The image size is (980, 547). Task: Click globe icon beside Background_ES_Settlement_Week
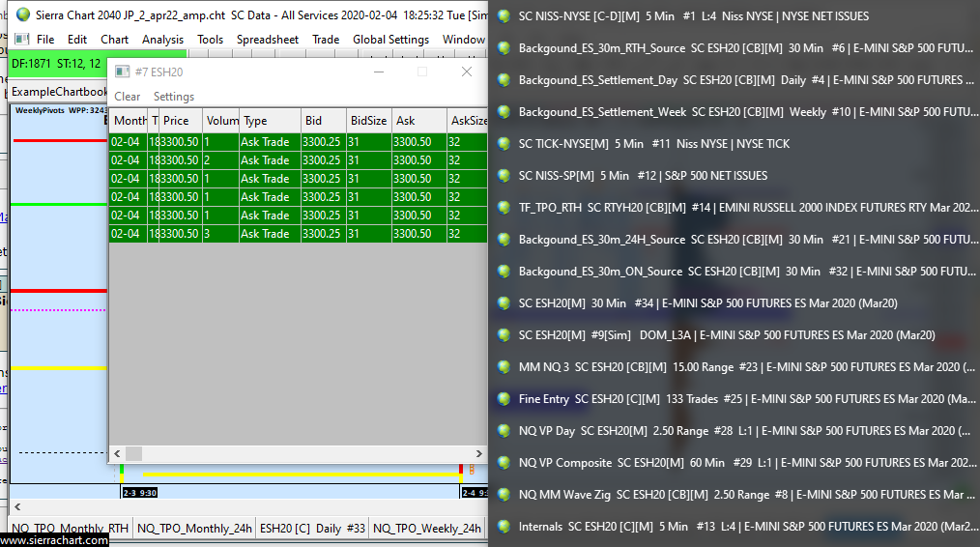tap(504, 112)
